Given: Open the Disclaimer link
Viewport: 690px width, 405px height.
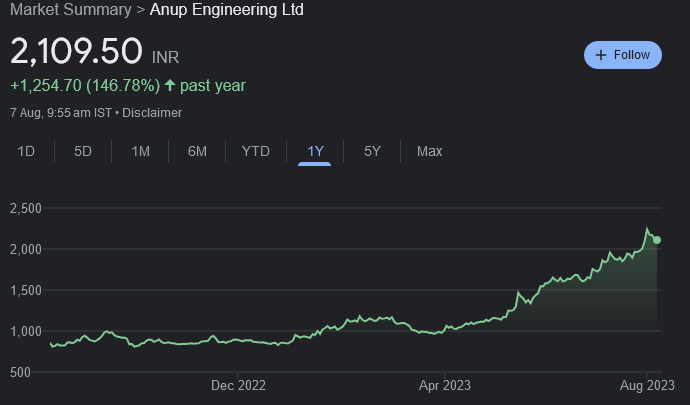Looking at the screenshot, I should pyautogui.click(x=152, y=113).
